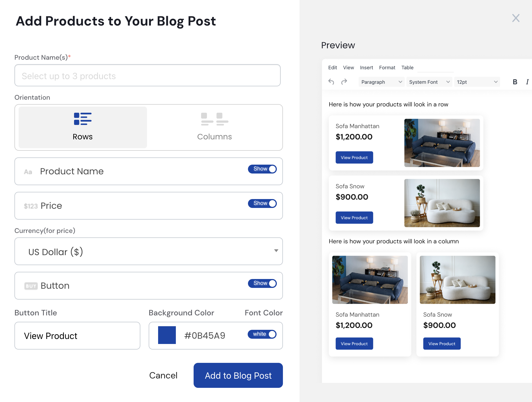Screen dimensions: 532x402
Task: Click View Product in column Sofa Manhattan card
Action: (x=354, y=344)
